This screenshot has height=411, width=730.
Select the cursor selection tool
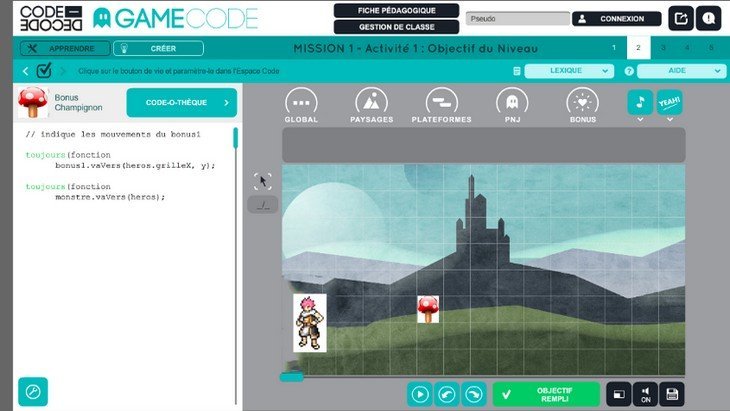pos(263,181)
